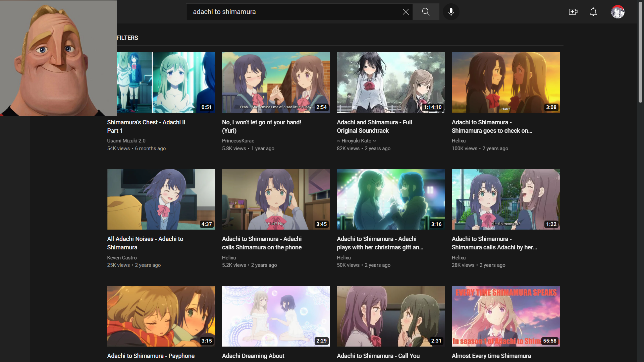
Task: Open the create video icon
Action: click(x=573, y=12)
